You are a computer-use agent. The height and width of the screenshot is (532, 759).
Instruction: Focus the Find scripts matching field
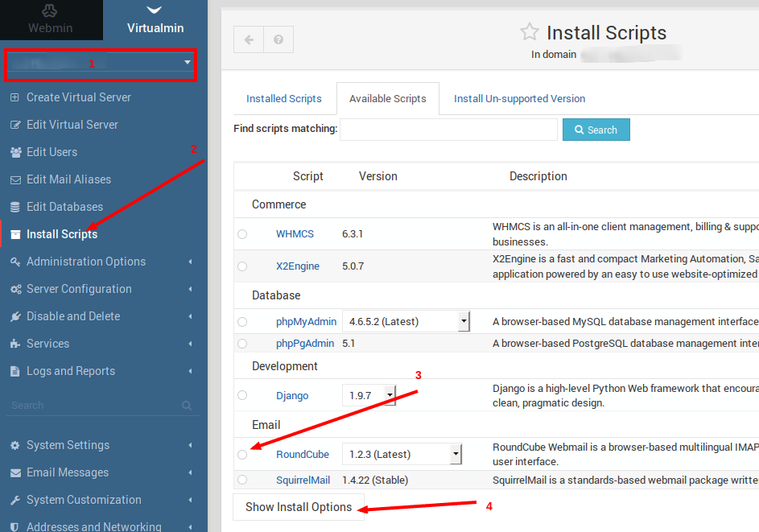click(448, 130)
